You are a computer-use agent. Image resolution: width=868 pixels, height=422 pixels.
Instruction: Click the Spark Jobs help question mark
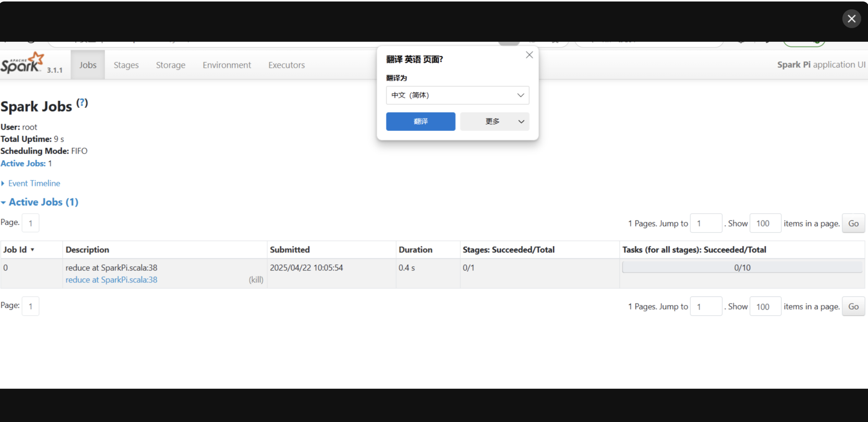82,103
